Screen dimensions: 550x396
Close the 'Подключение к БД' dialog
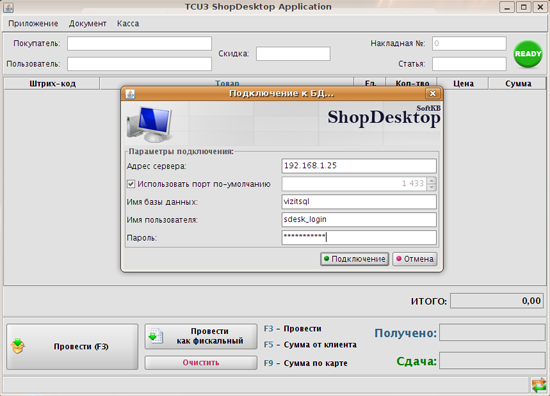432,93
